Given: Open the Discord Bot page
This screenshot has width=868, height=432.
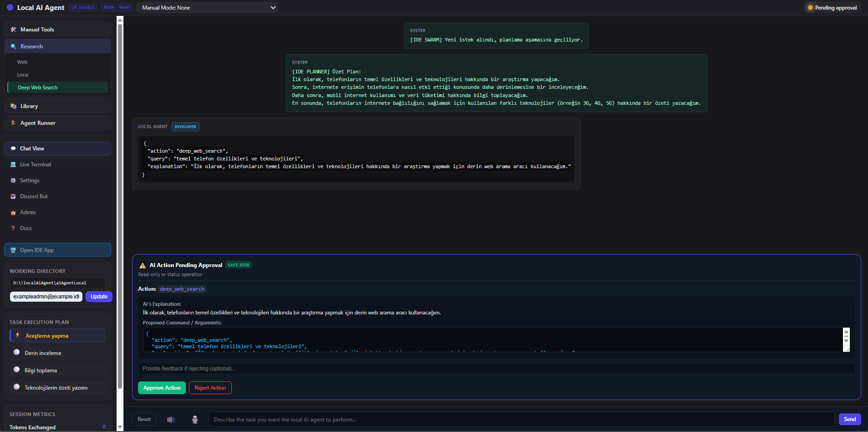Looking at the screenshot, I should coord(58,196).
